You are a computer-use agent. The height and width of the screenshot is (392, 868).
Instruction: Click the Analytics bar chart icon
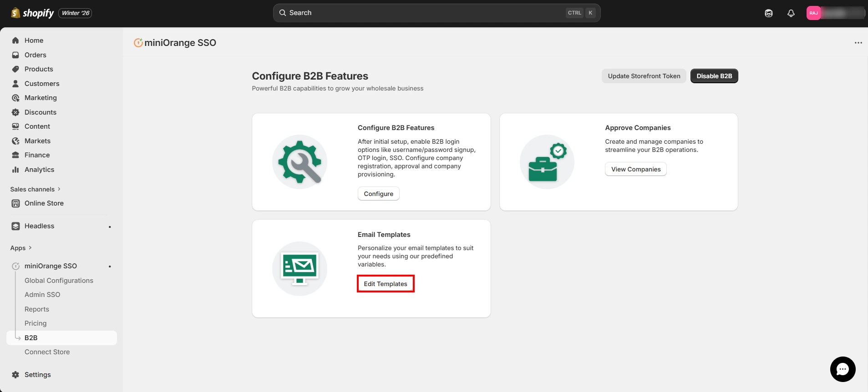tap(15, 170)
